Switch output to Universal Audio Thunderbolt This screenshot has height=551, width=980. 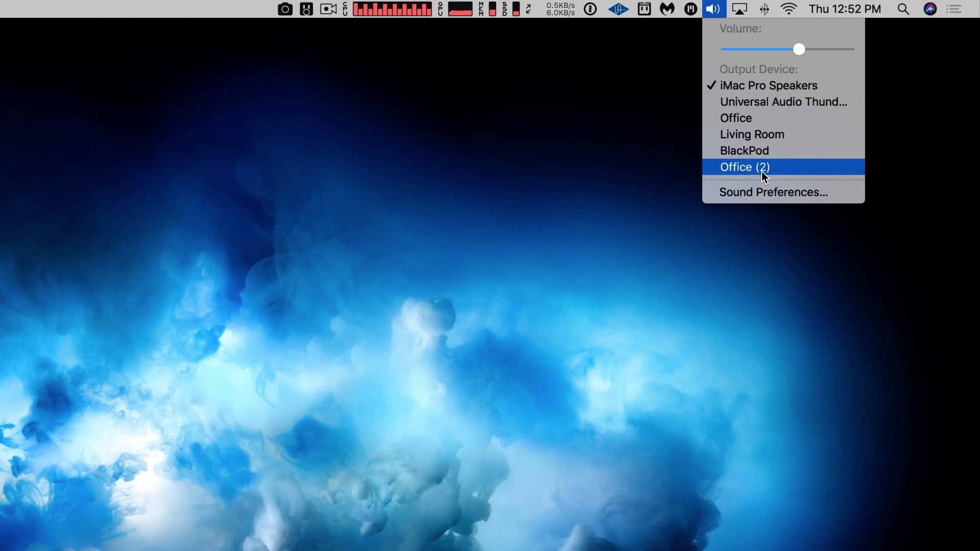tap(783, 102)
